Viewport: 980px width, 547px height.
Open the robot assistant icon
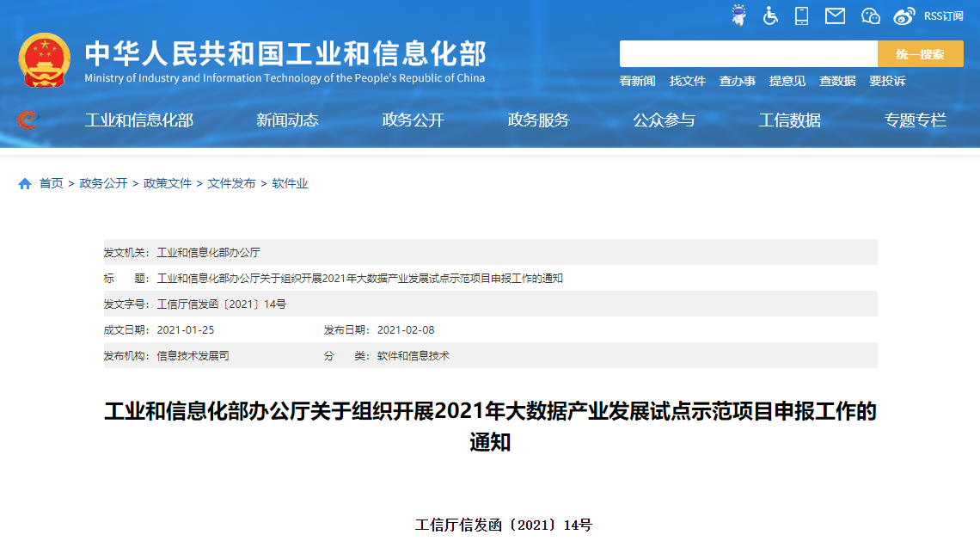point(738,15)
